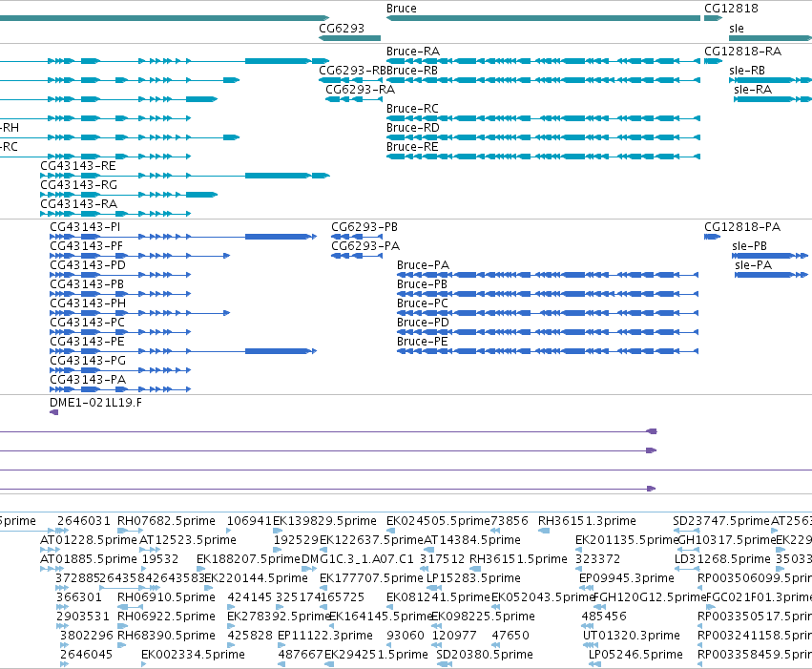Click the CG6293-PB protein label
Screen dimensions: 812x669
(364, 227)
